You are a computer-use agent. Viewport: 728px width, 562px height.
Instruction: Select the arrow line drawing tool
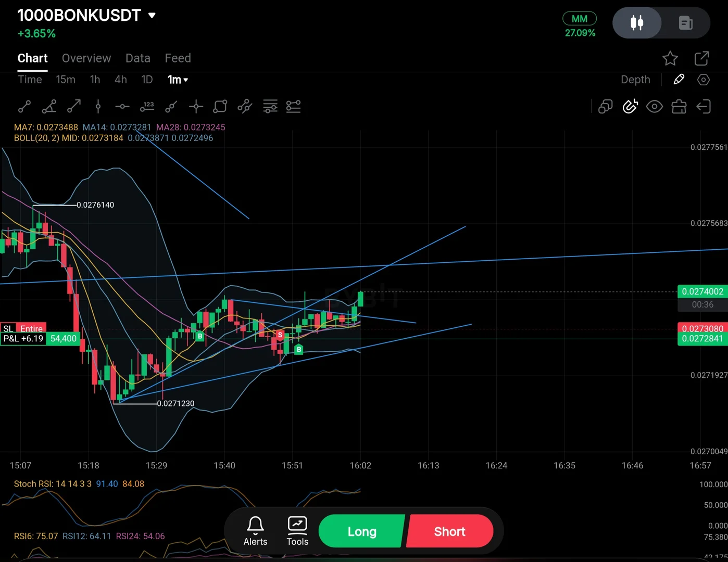[x=74, y=107]
